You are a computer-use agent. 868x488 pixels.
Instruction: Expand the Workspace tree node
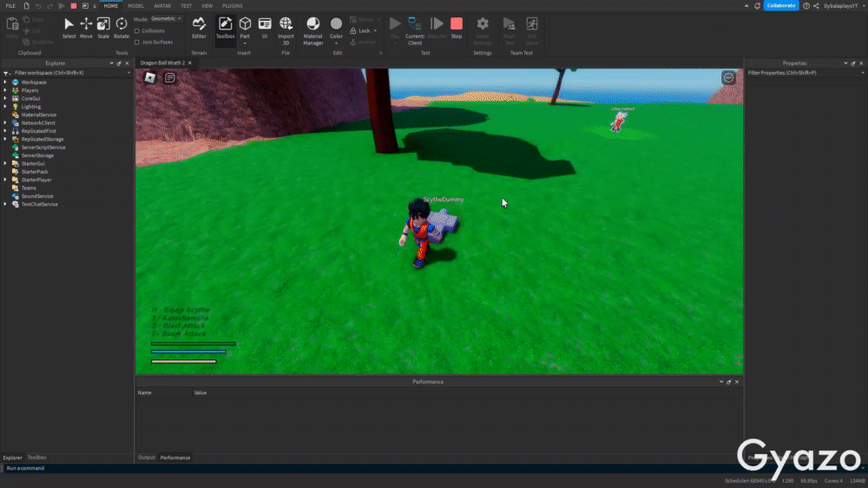[5, 82]
